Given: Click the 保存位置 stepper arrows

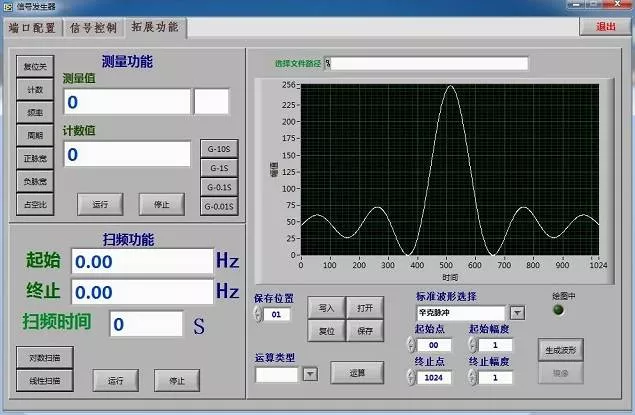Looking at the screenshot, I should [x=260, y=314].
